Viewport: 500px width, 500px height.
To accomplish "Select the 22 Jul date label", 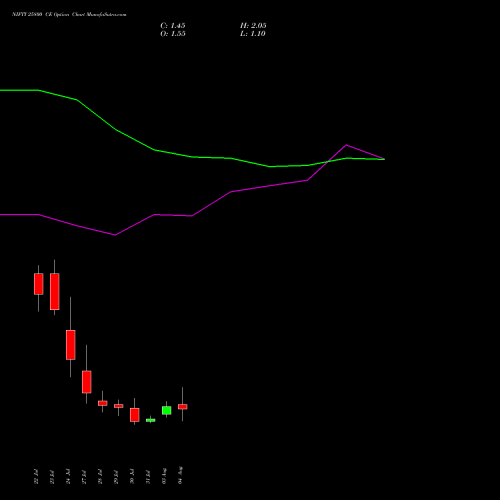I will (x=36, y=477).
